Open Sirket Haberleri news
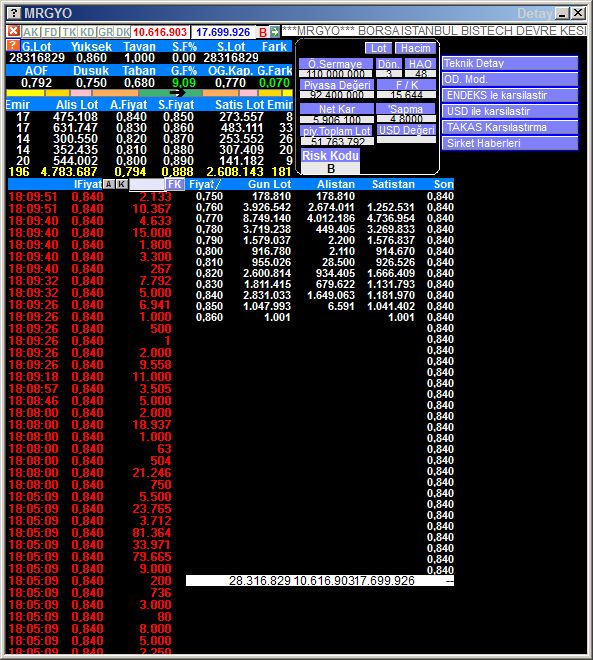Image resolution: width=593 pixels, height=660 pixels. pyautogui.click(x=510, y=144)
